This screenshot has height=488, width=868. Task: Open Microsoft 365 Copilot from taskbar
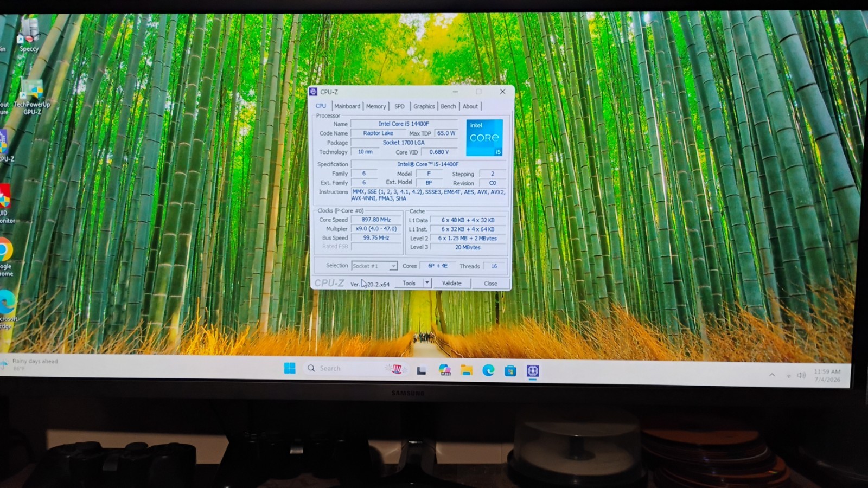pyautogui.click(x=445, y=370)
